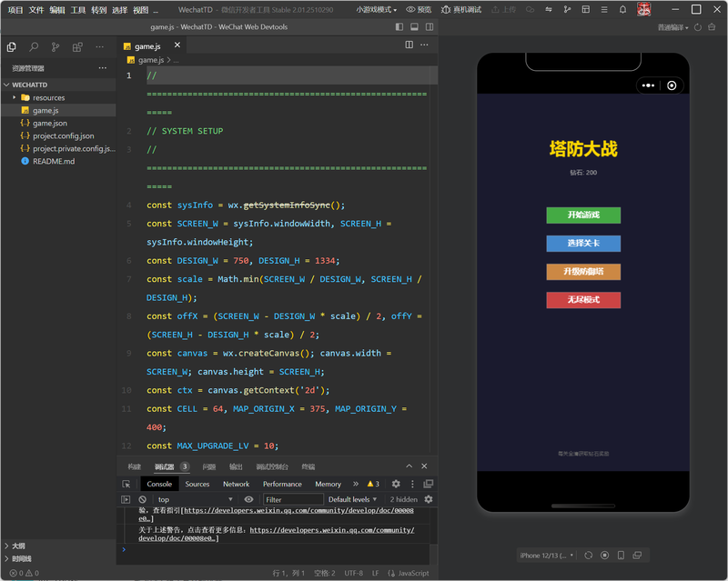Open notifications bell icon
728x581 pixels.
click(x=622, y=9)
